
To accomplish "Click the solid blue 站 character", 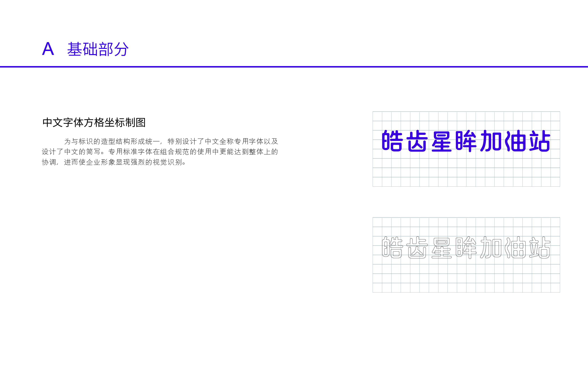I will tap(539, 141).
